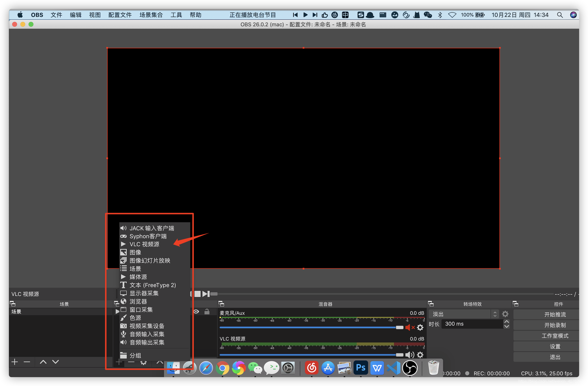Select VLC 视频源 from sources menu

(144, 244)
